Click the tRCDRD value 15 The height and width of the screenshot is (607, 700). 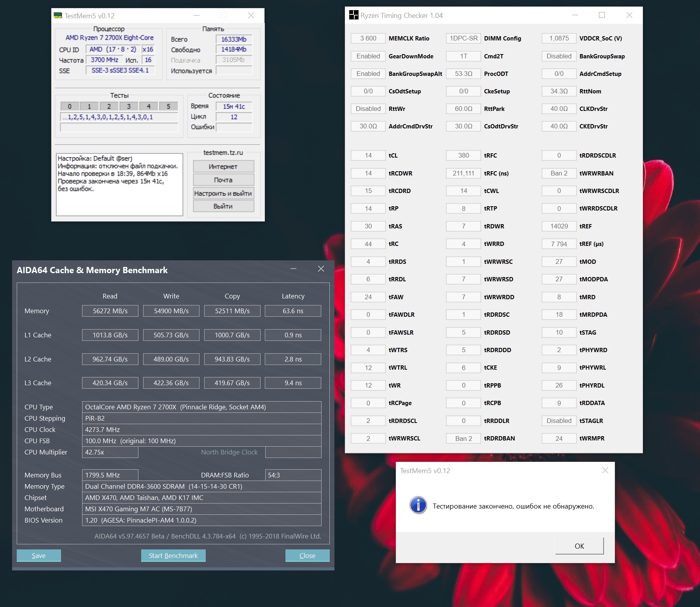(x=368, y=191)
